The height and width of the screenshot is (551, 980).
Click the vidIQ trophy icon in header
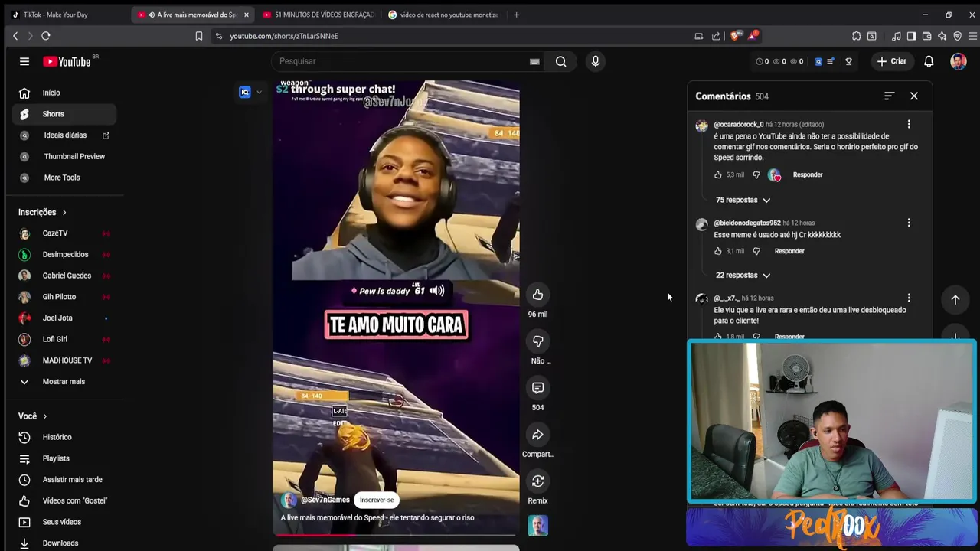848,61
